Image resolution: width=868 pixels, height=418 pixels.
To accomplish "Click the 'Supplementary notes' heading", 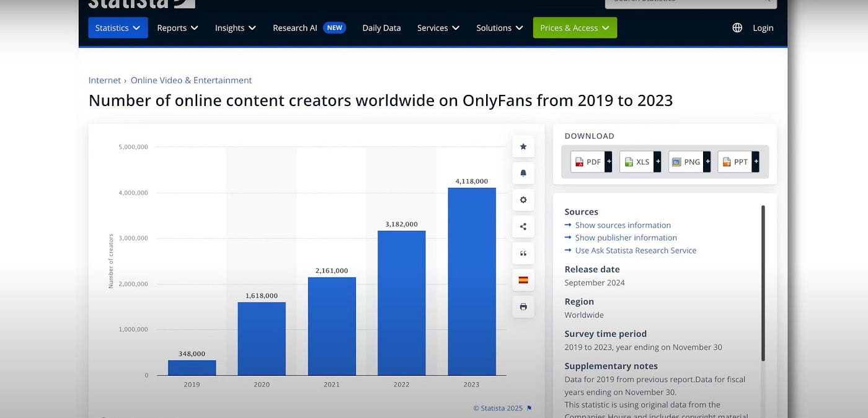I will pyautogui.click(x=611, y=366).
